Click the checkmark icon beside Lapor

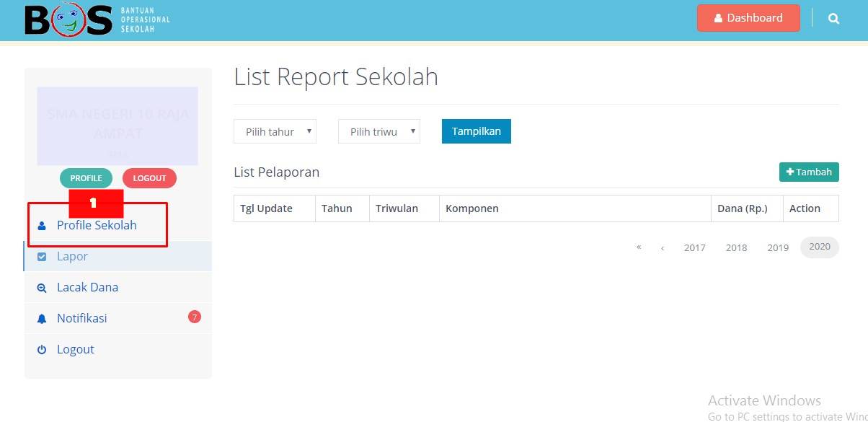[x=42, y=257]
